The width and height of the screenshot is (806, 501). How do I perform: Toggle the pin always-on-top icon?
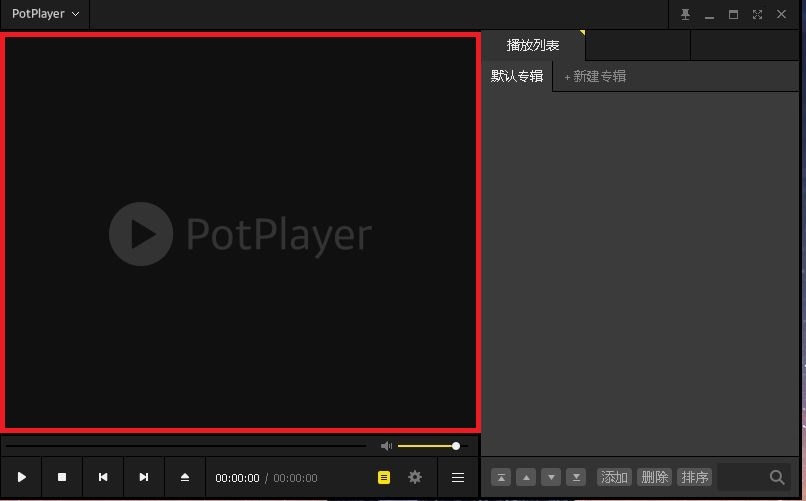point(685,14)
